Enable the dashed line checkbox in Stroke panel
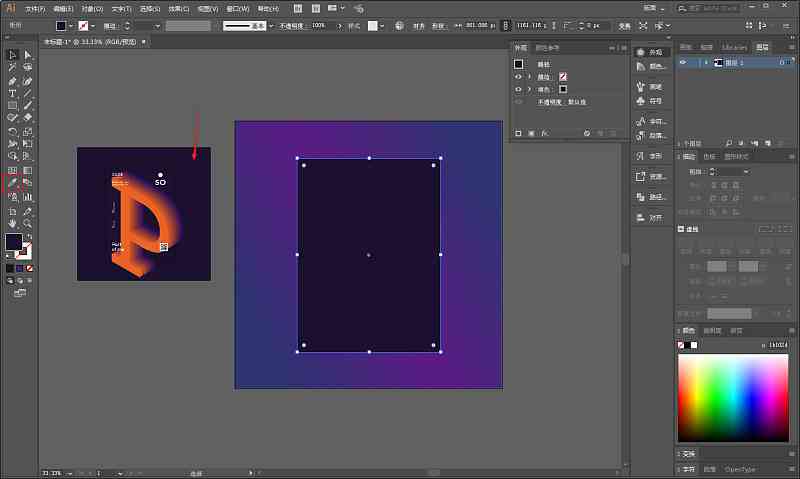800x479 pixels. click(681, 229)
